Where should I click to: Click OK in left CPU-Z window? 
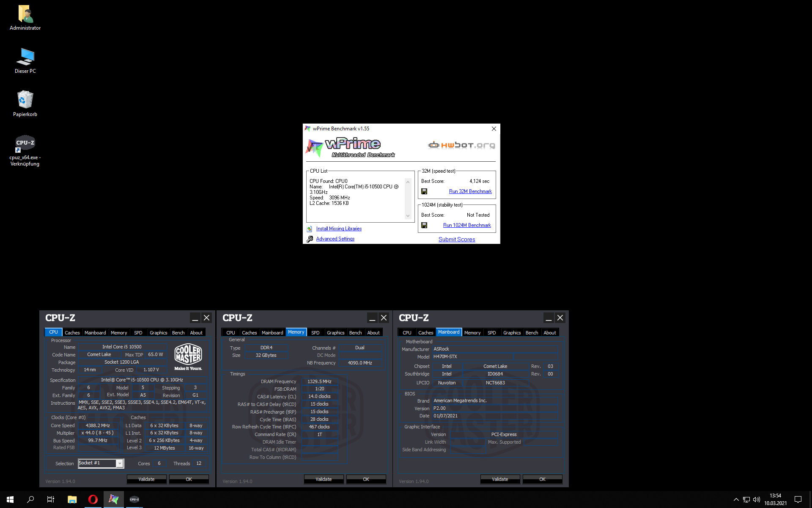click(x=189, y=479)
